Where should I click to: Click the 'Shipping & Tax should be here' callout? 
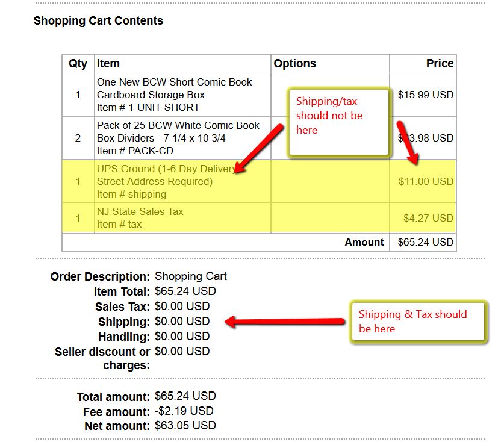(418, 322)
